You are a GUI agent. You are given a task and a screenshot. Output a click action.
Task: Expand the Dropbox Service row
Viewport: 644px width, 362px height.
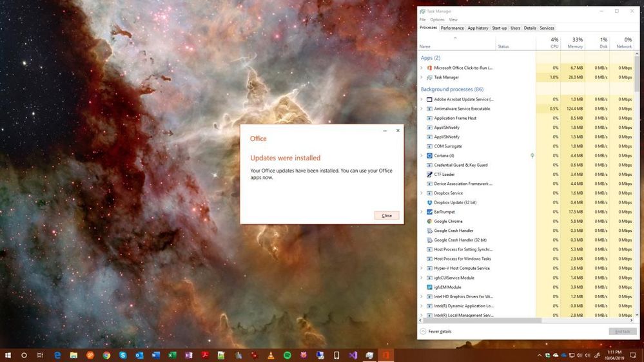click(x=422, y=193)
